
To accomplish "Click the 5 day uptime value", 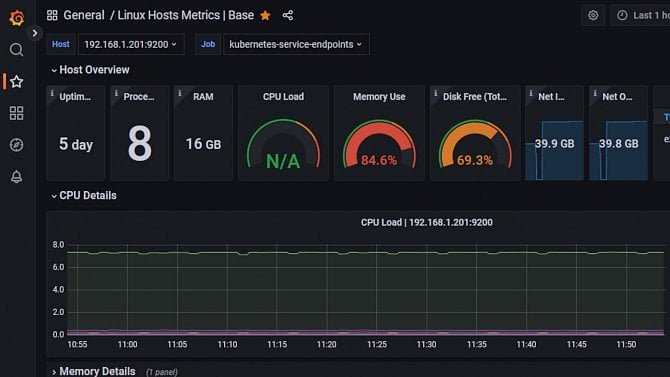I will [76, 144].
